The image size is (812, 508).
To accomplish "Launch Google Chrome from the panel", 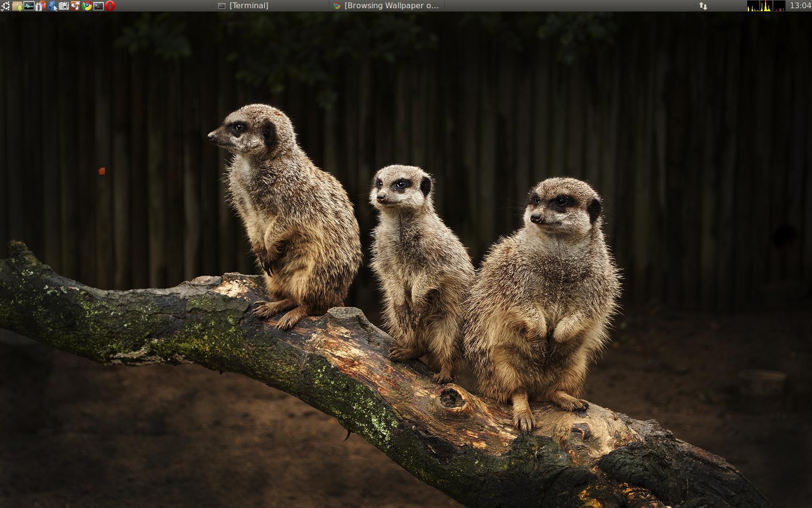I will pyautogui.click(x=87, y=6).
